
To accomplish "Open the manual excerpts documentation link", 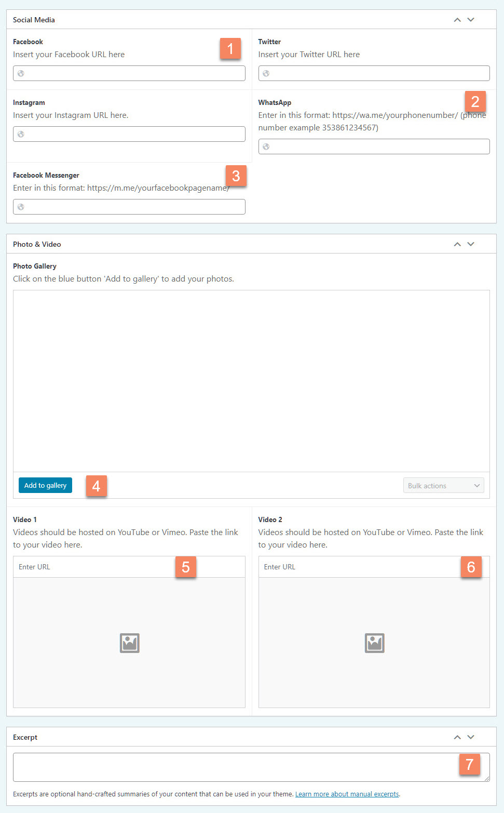I will tap(347, 794).
